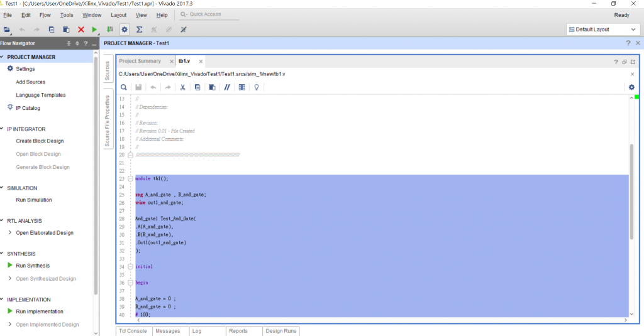This screenshot has width=644, height=336.
Task: Fold the module block at line 23
Action: tap(130, 179)
